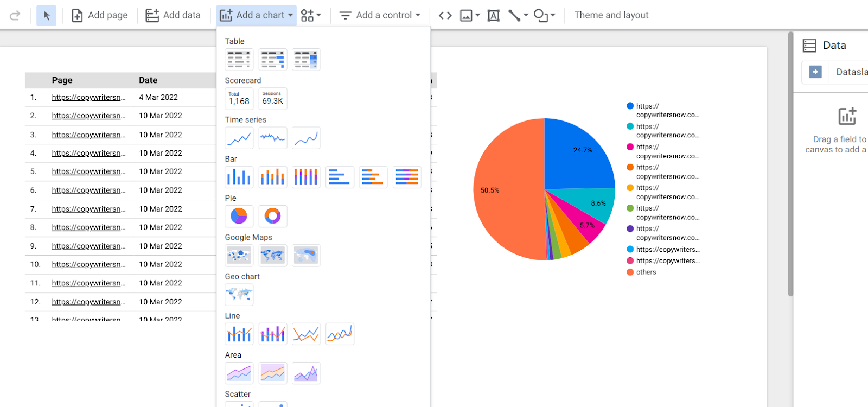The width and height of the screenshot is (868, 407).
Task: Open the line tool dropdown
Action: [x=518, y=15]
